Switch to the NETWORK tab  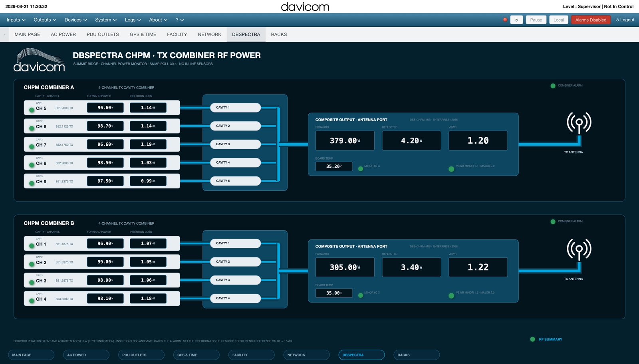pyautogui.click(x=209, y=34)
